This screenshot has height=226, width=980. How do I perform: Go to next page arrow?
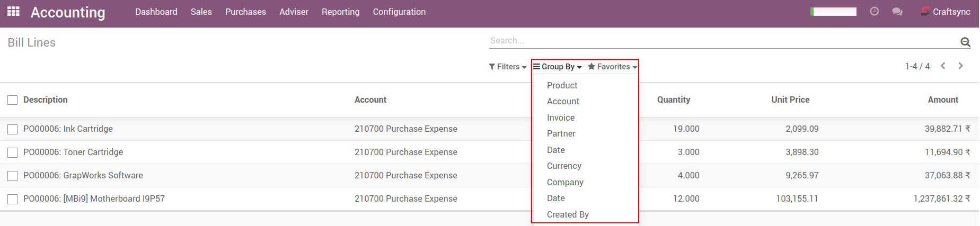tap(960, 66)
